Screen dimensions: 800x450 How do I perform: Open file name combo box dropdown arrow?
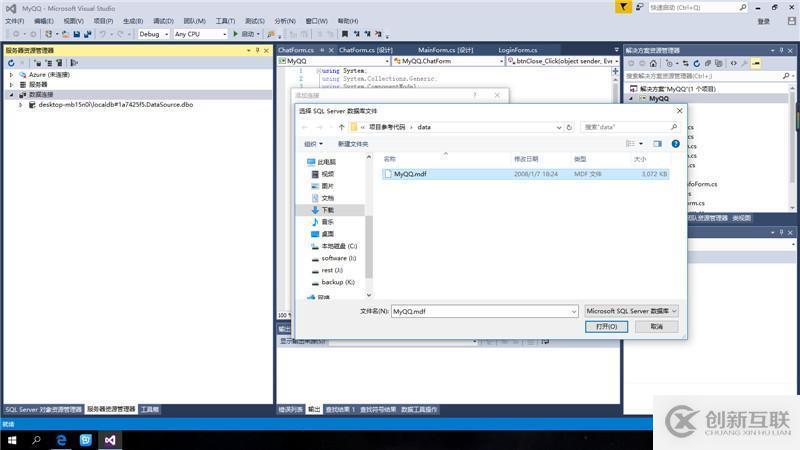point(573,311)
